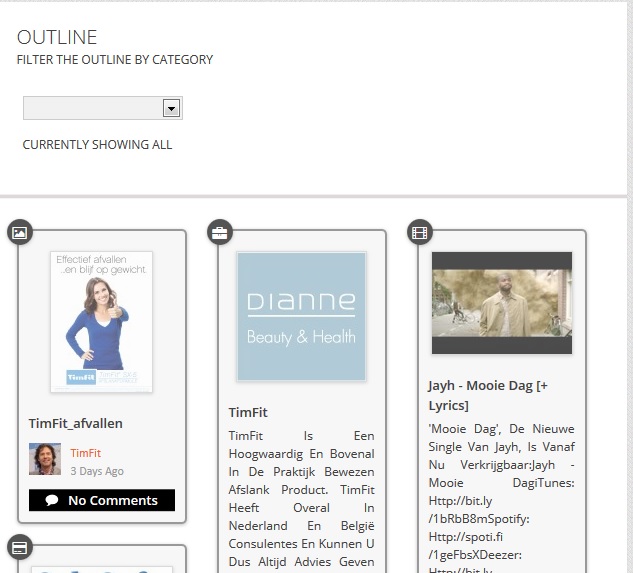Image resolution: width=633 pixels, height=573 pixels.
Task: Open the bold TimFit card title
Action: click(x=248, y=412)
